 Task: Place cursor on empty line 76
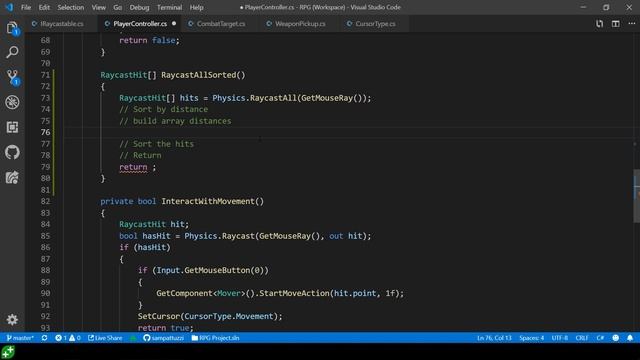point(351,132)
